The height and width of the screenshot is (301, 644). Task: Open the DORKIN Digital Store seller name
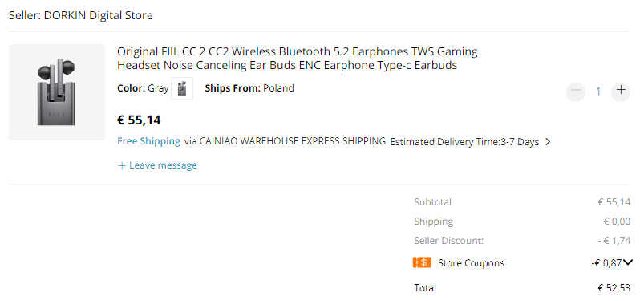point(98,15)
